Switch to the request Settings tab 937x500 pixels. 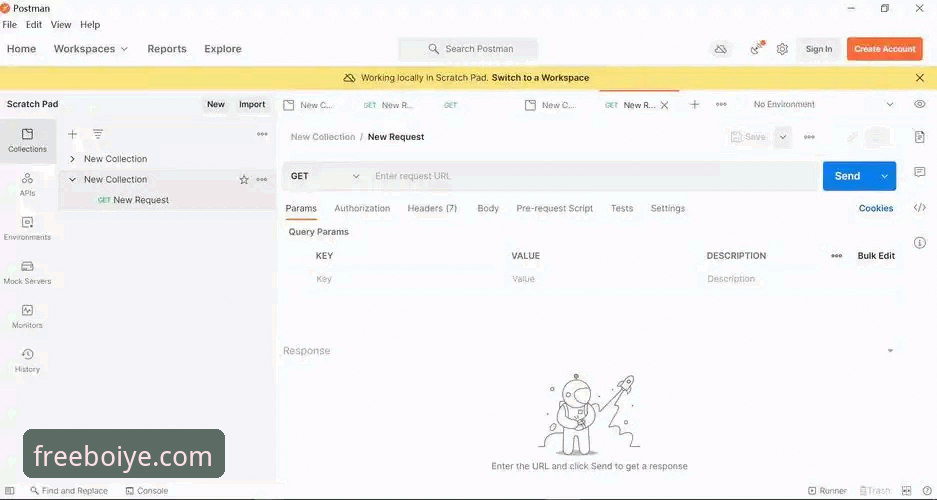pos(667,208)
